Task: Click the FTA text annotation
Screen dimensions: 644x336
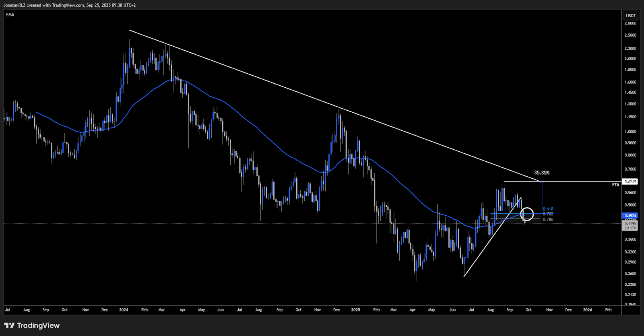Action: tap(615, 185)
